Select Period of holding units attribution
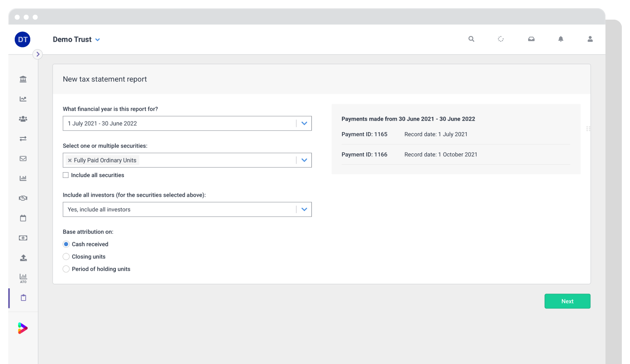This screenshot has width=630, height=364. [x=66, y=269]
